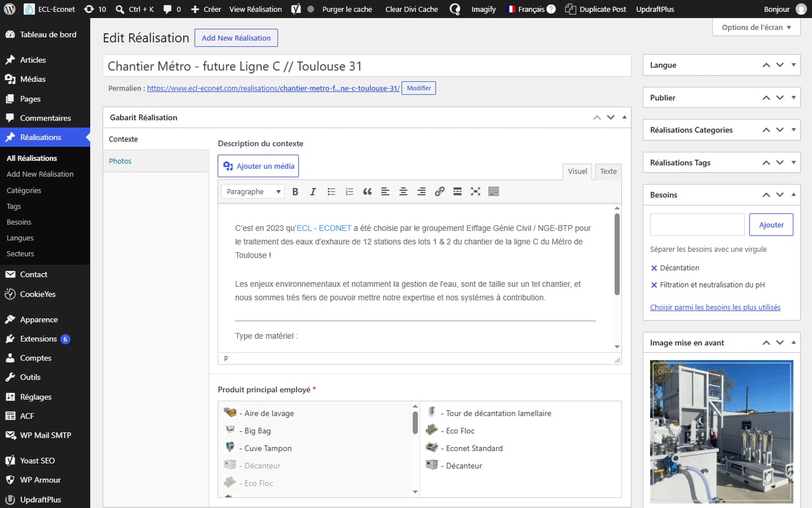
Task: Open comments bubble in admin bar
Action: click(172, 9)
